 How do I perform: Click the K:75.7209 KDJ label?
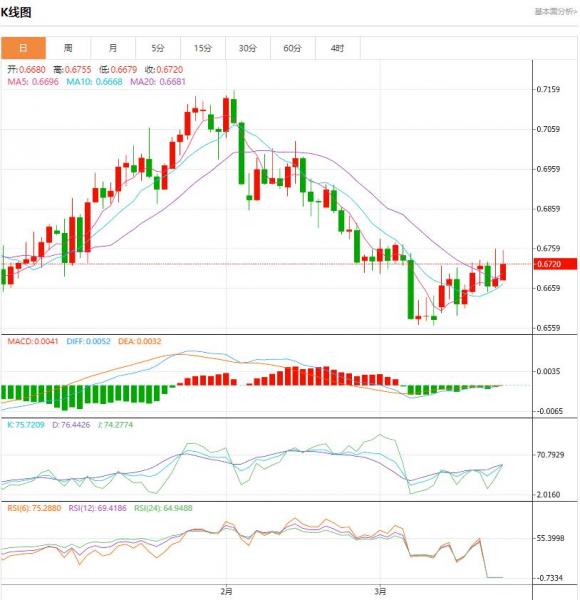pos(26,425)
